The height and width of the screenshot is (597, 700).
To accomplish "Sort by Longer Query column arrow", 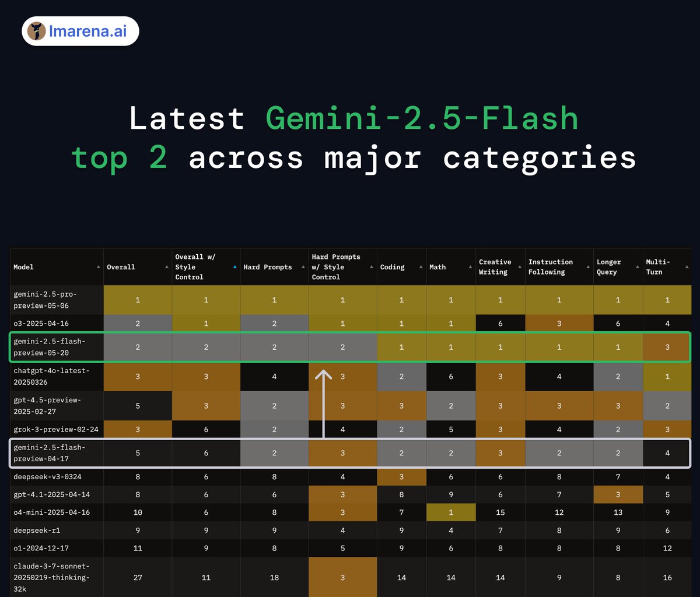I will 636,267.
